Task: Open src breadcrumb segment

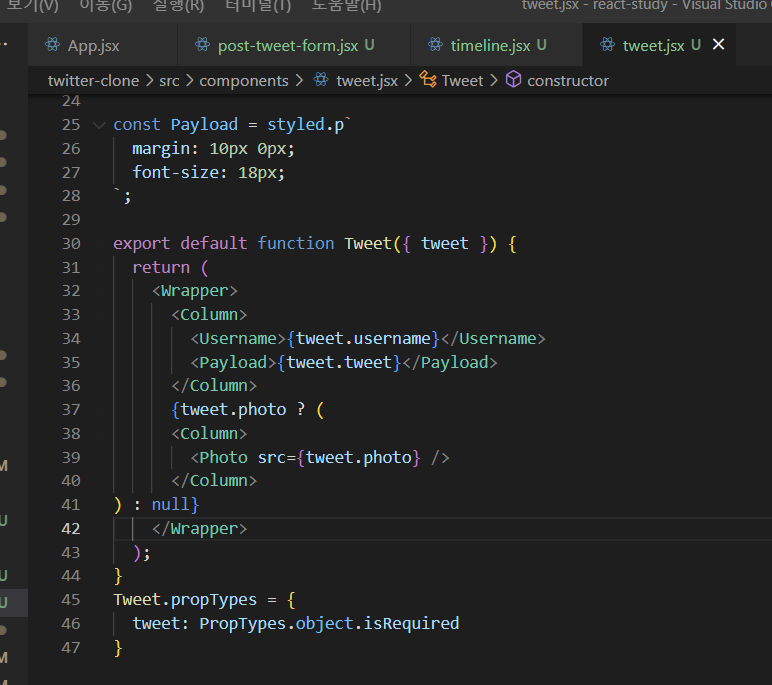Action: pyautogui.click(x=169, y=81)
